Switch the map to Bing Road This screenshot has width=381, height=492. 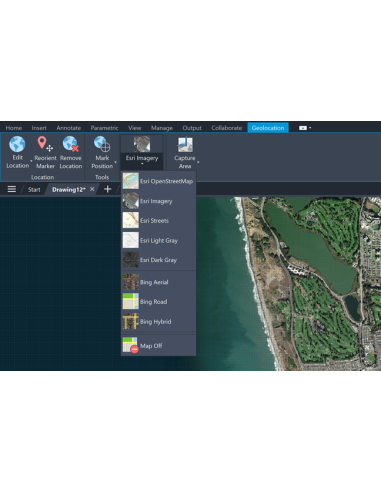pos(158,302)
